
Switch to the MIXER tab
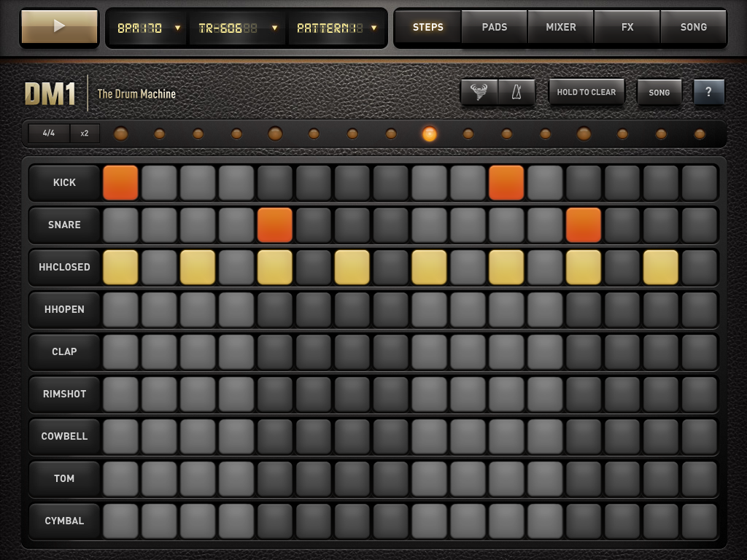561,27
